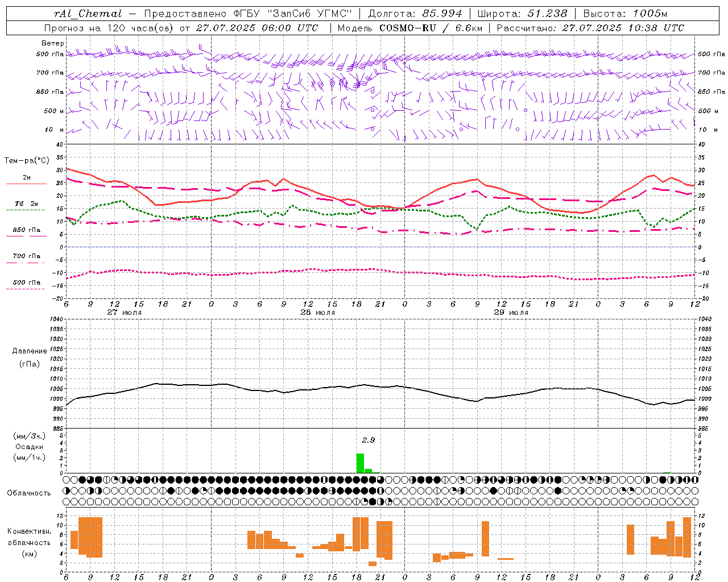Viewport: 728px width, 582px height.
Task: Click the tall green precipitation bar
Action: (360, 463)
